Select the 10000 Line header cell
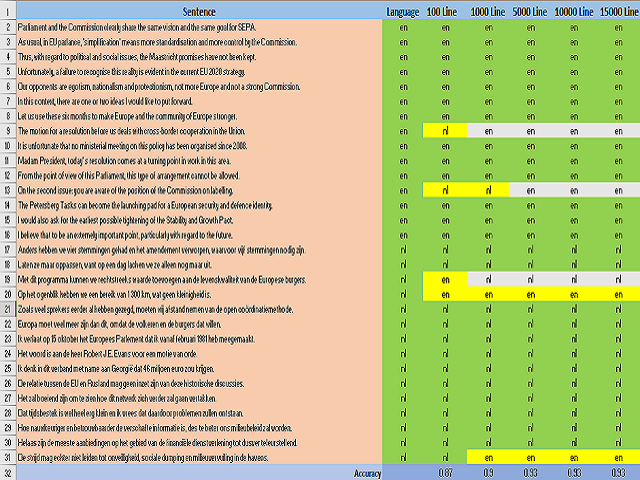Screen dimensions: 640x480 pyautogui.click(x=574, y=12)
